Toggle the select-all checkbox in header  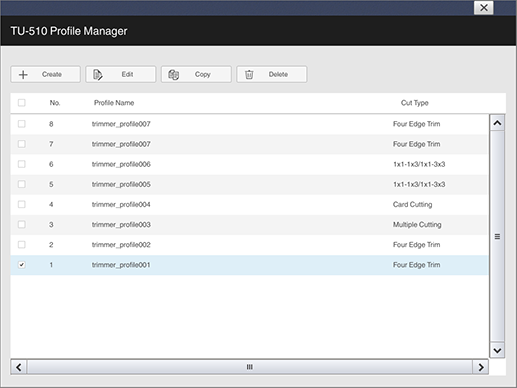click(x=22, y=103)
